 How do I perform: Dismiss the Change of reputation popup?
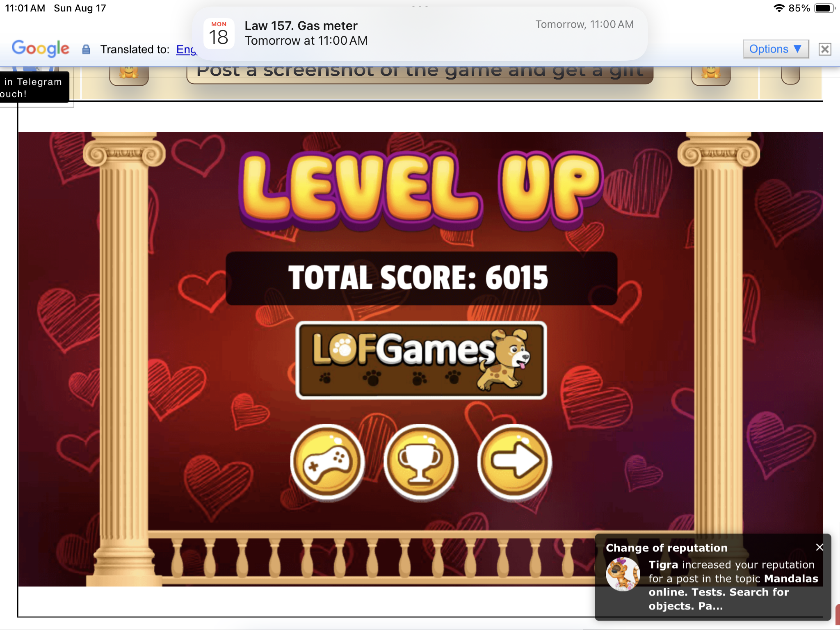click(x=819, y=547)
